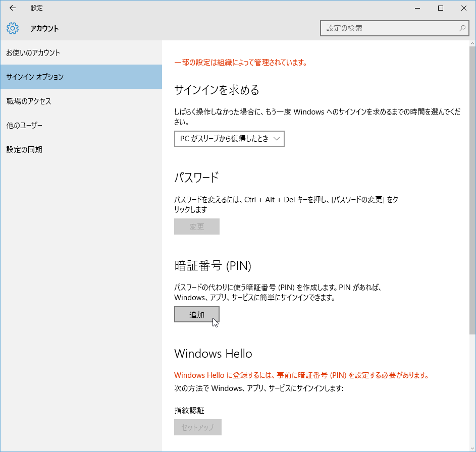Image resolution: width=476 pixels, height=452 pixels.
Task: Click the 設定 window title text
Action: [x=37, y=8]
